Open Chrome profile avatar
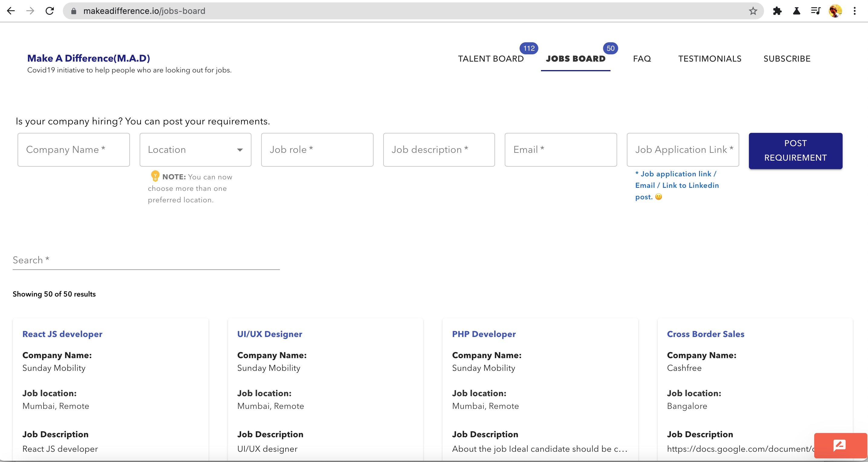 point(835,11)
